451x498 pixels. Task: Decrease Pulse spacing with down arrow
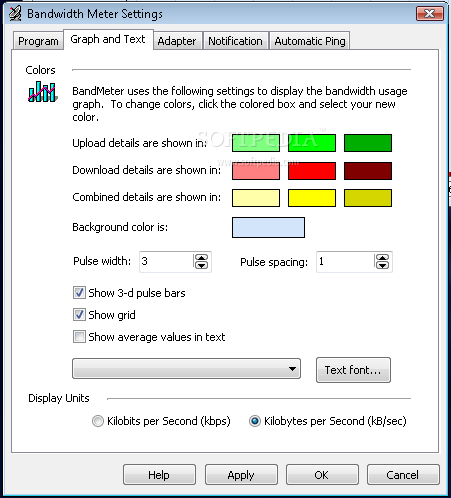[x=382, y=265]
